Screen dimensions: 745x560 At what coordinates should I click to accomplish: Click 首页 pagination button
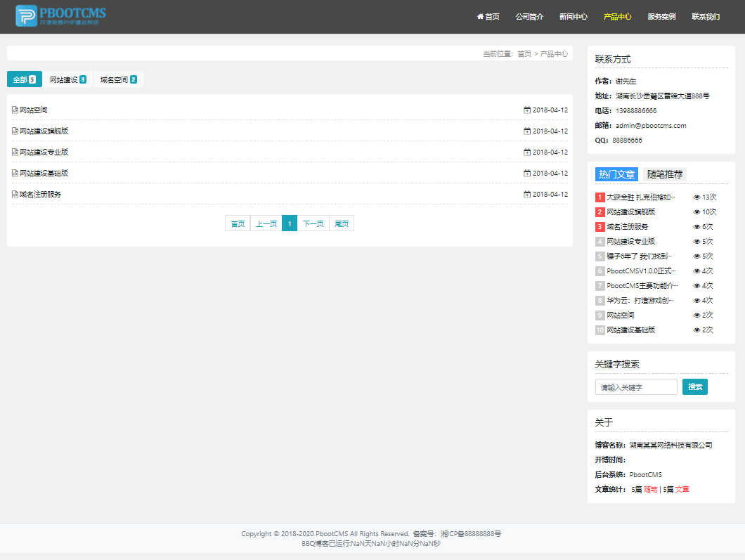pos(238,223)
